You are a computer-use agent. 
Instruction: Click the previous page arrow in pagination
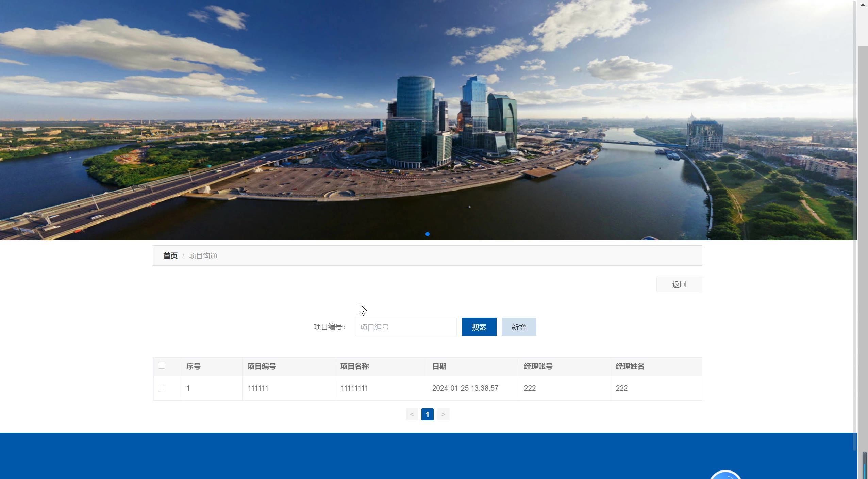412,414
